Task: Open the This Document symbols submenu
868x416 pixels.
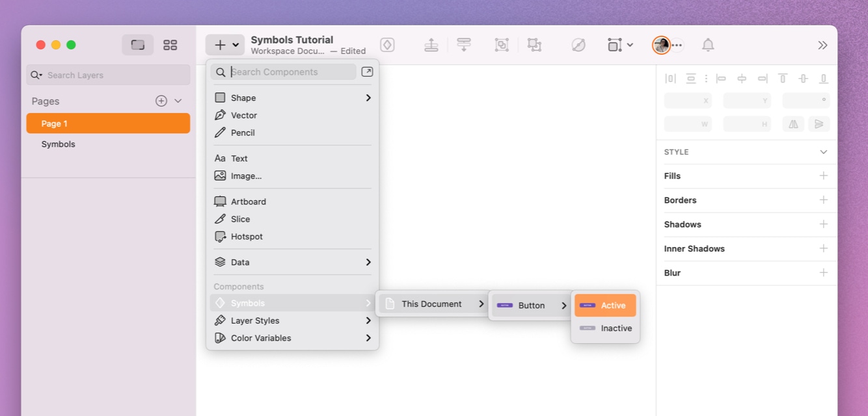Action: click(431, 304)
